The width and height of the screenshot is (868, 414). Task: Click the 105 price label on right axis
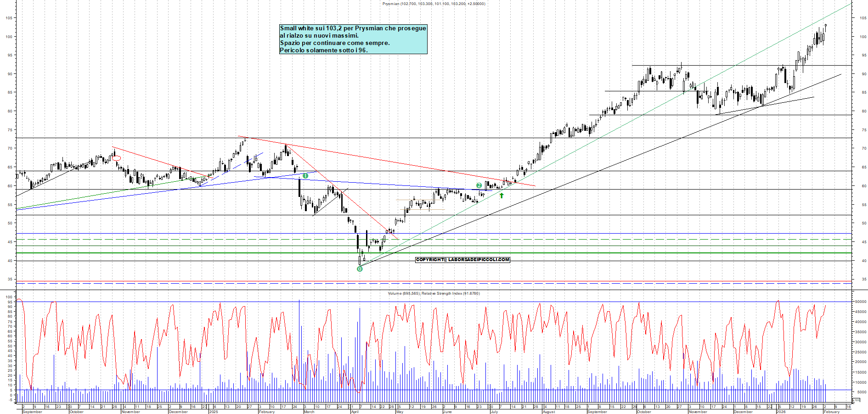coord(863,18)
